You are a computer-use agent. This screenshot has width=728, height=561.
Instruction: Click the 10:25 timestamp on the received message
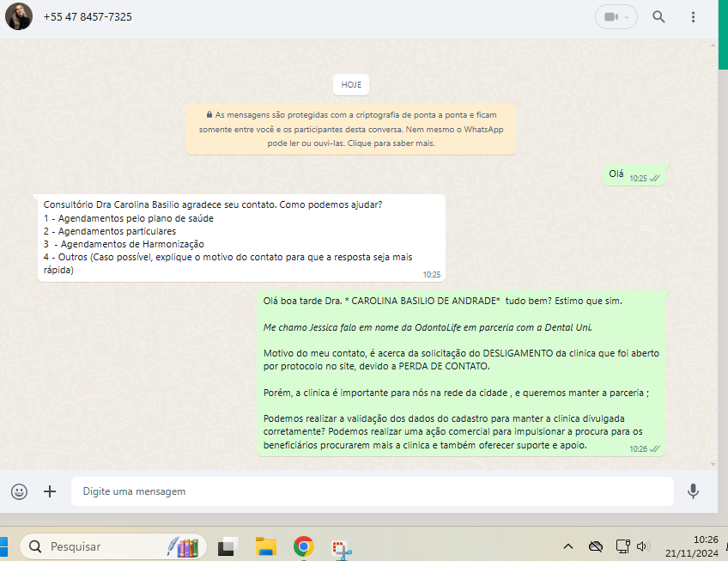click(x=431, y=275)
